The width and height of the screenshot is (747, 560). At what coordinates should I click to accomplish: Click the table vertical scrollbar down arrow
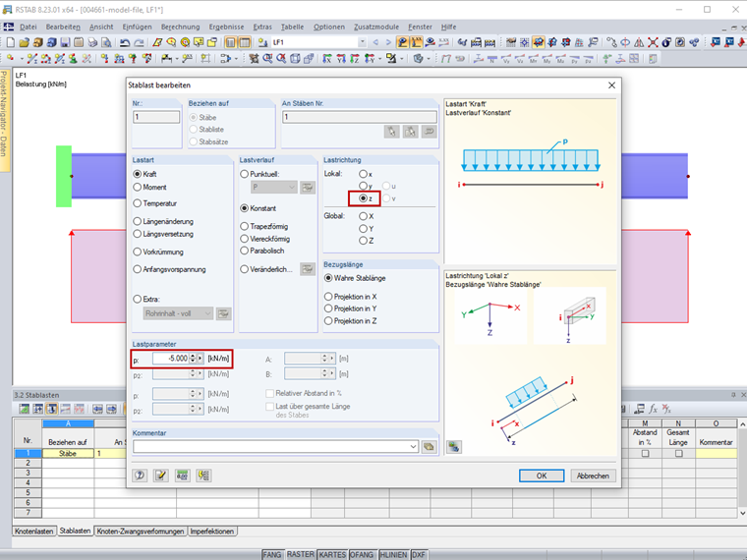[742, 513]
